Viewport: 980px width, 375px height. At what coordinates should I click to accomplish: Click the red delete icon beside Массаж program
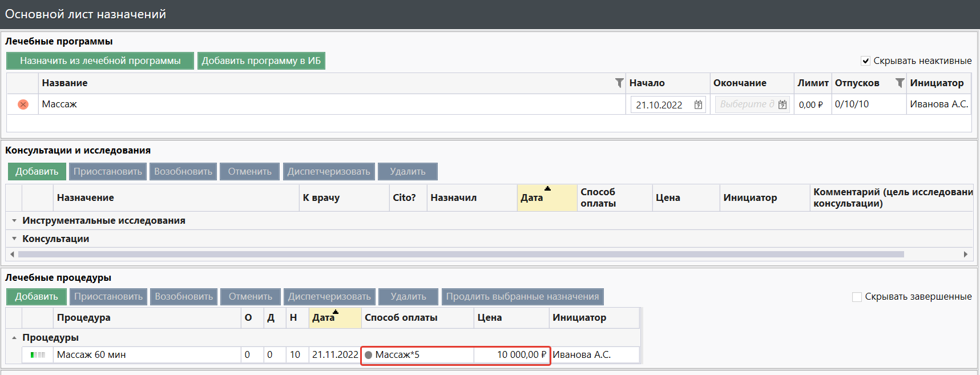tap(23, 104)
